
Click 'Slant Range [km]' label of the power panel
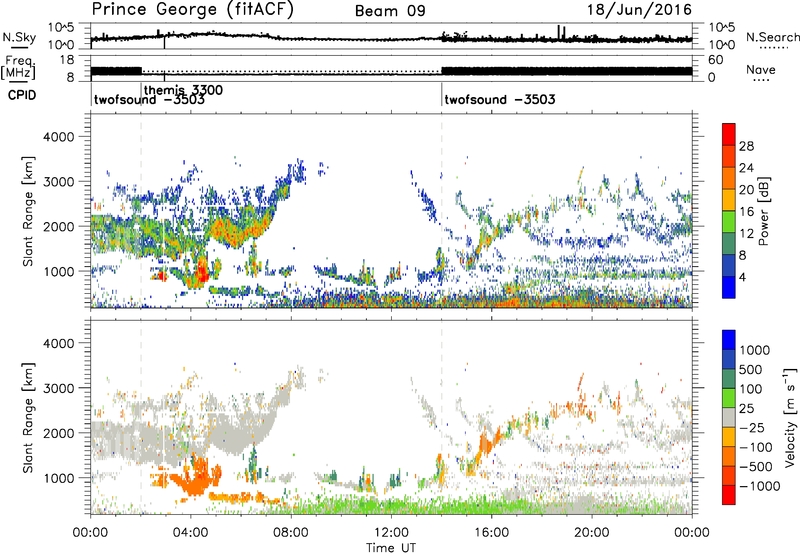(28, 212)
